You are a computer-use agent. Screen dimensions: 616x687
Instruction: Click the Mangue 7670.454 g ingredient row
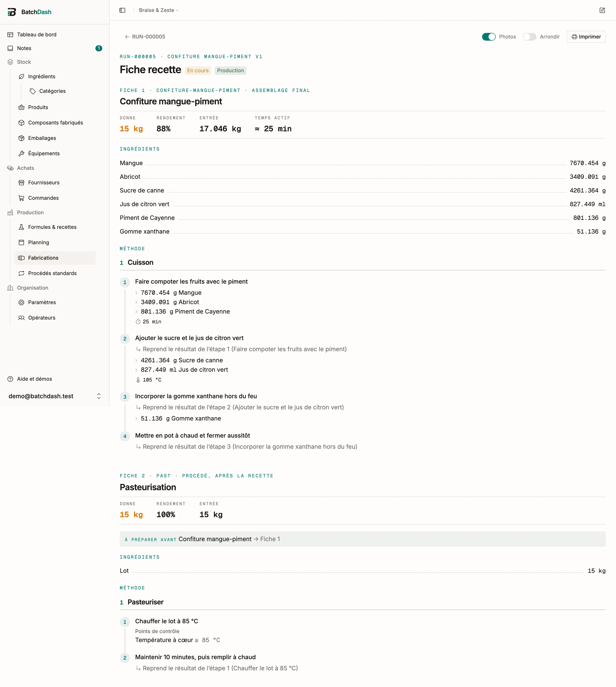pos(363,163)
